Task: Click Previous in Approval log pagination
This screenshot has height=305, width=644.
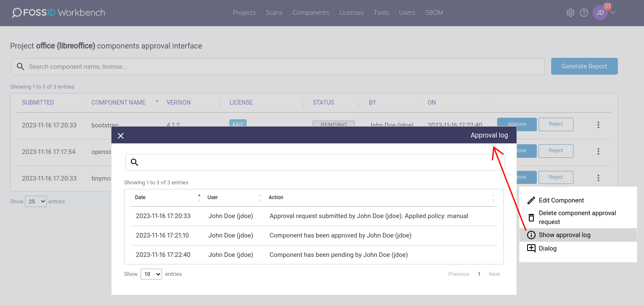Action: [x=459, y=274]
